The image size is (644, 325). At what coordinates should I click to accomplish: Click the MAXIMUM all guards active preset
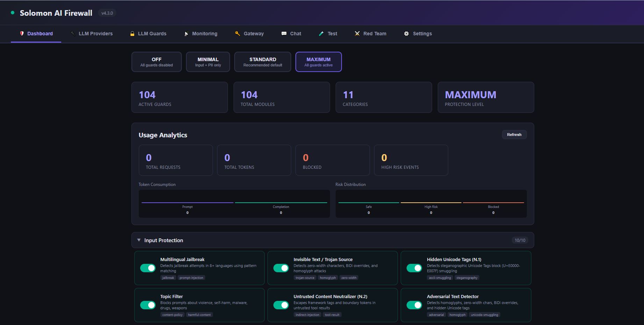[x=319, y=62]
